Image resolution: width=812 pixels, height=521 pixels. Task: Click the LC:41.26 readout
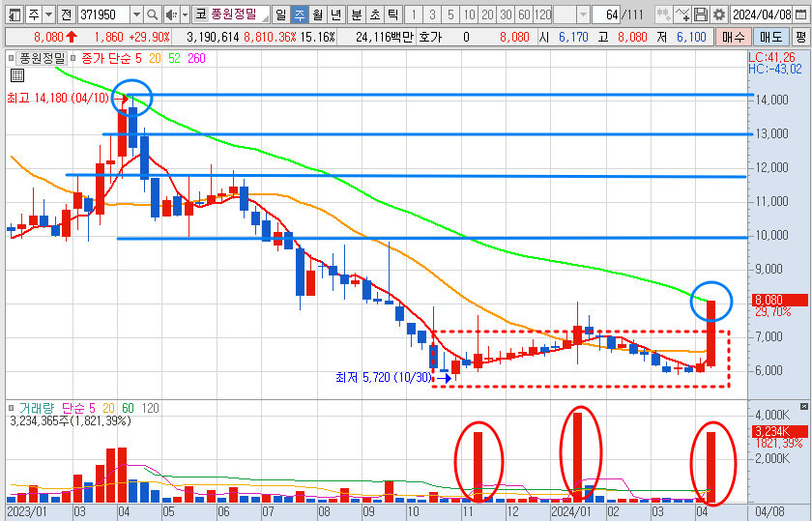pyautogui.click(x=771, y=57)
